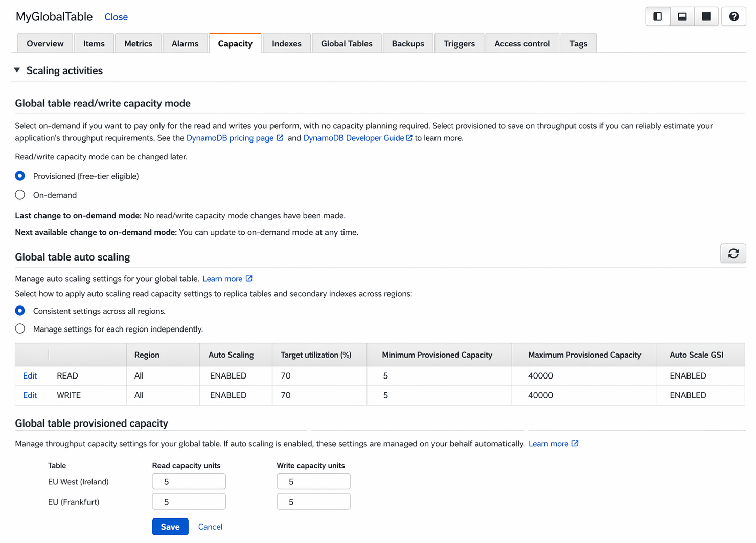Save the global table provisioned capacity changes
The height and width of the screenshot is (543, 756).
pyautogui.click(x=170, y=526)
